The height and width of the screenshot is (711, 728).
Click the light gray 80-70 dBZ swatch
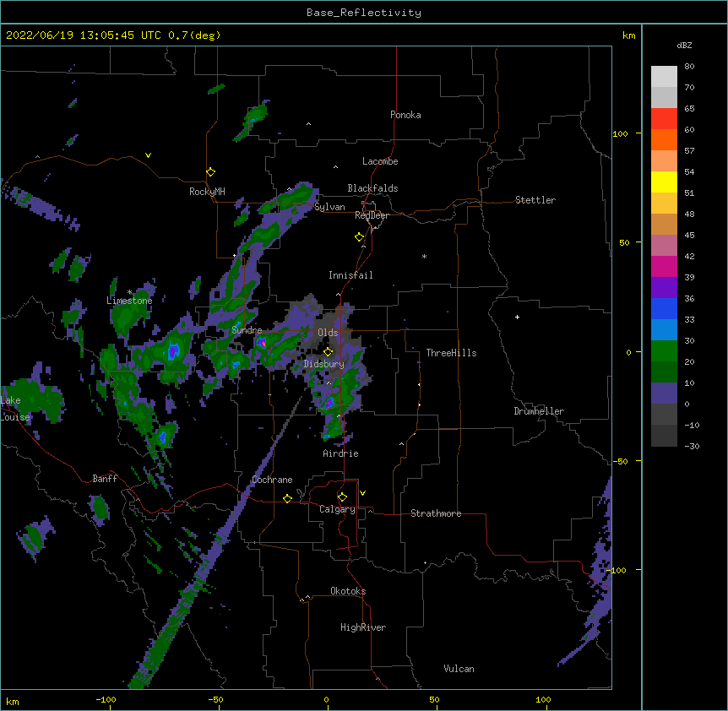[x=664, y=77]
